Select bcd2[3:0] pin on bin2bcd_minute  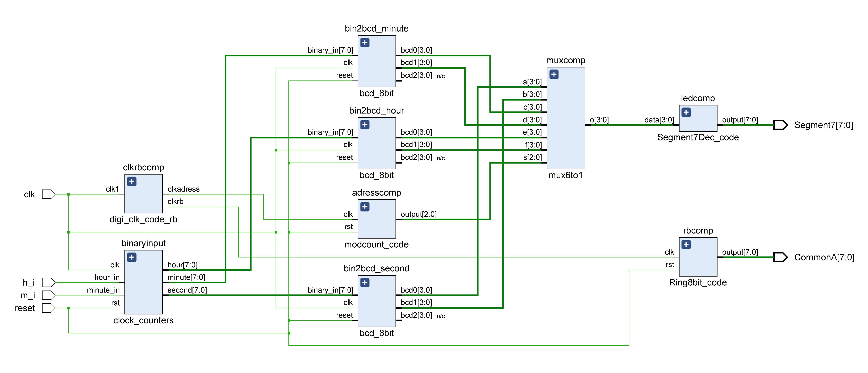(x=416, y=75)
